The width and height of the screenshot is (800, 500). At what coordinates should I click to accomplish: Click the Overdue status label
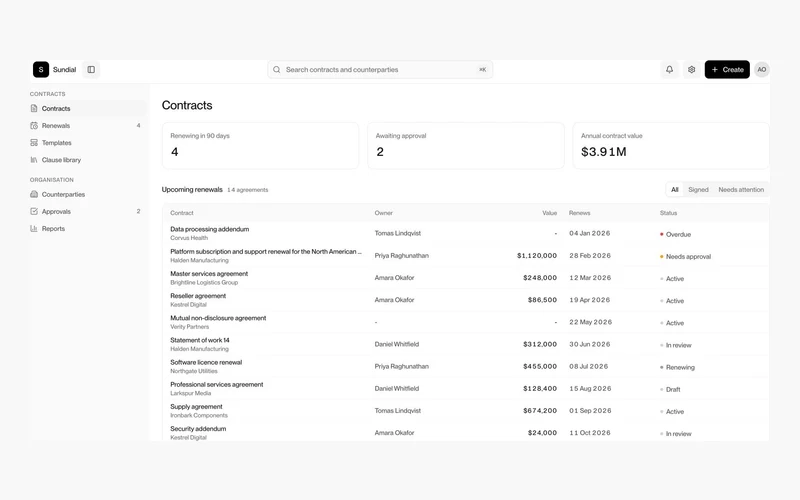678,234
